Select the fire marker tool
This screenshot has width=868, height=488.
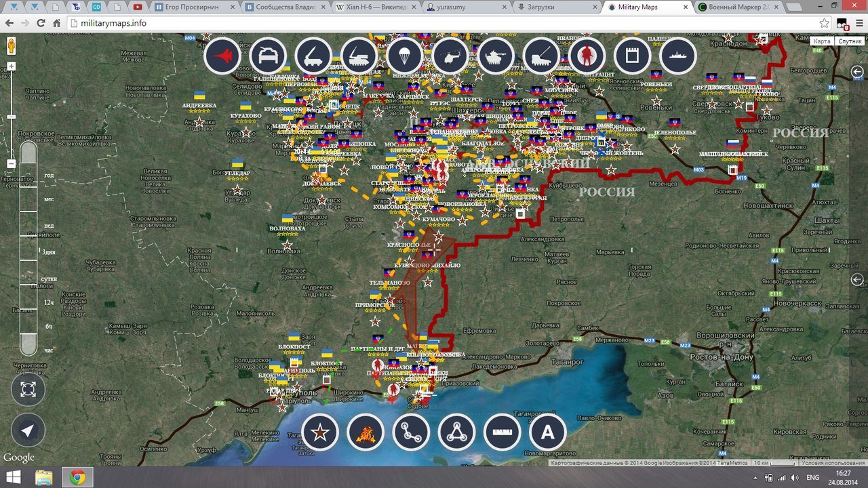click(365, 432)
